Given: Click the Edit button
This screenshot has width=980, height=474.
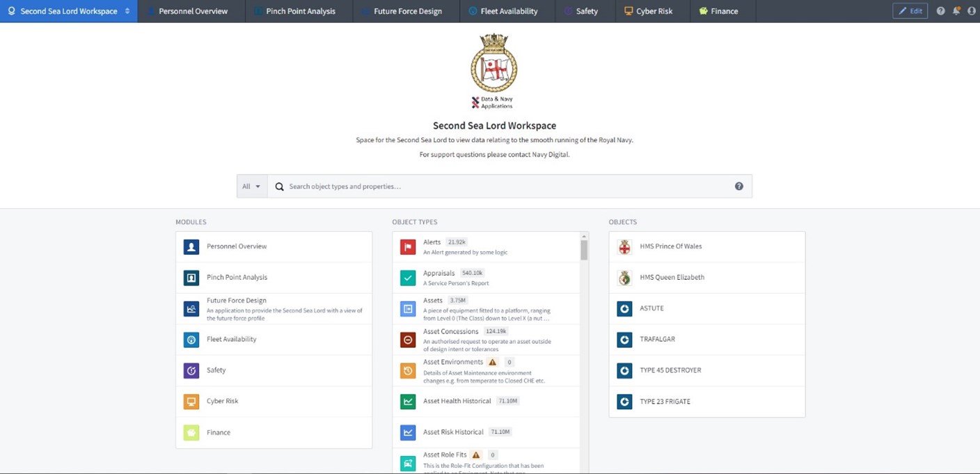Looking at the screenshot, I should 910,11.
